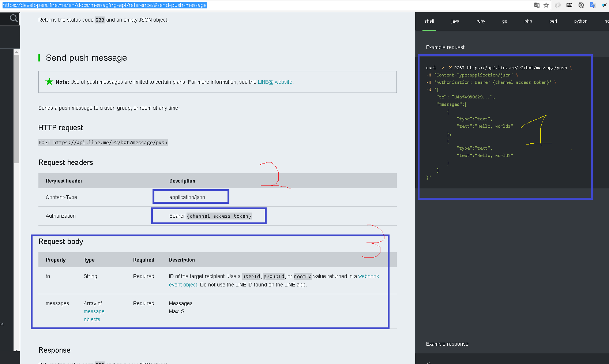Viewport: 609px width, 364px height.
Task: Open the LINE@ website link
Action: pos(275,82)
